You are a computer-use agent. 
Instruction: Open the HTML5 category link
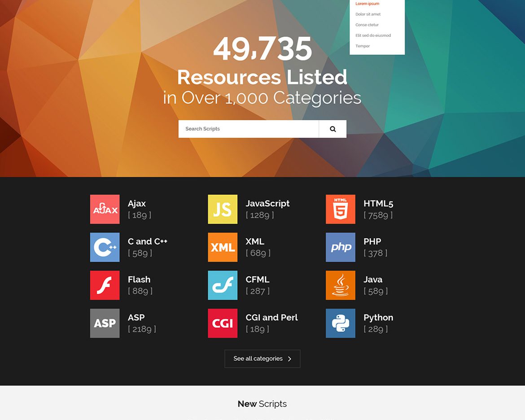click(x=378, y=204)
